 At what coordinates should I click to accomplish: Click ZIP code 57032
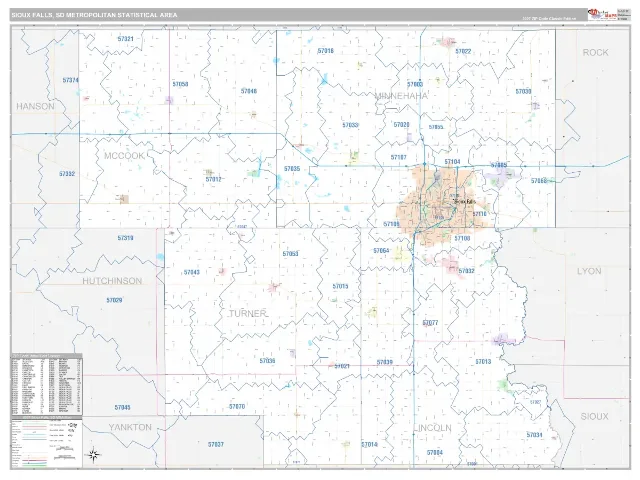tap(466, 271)
